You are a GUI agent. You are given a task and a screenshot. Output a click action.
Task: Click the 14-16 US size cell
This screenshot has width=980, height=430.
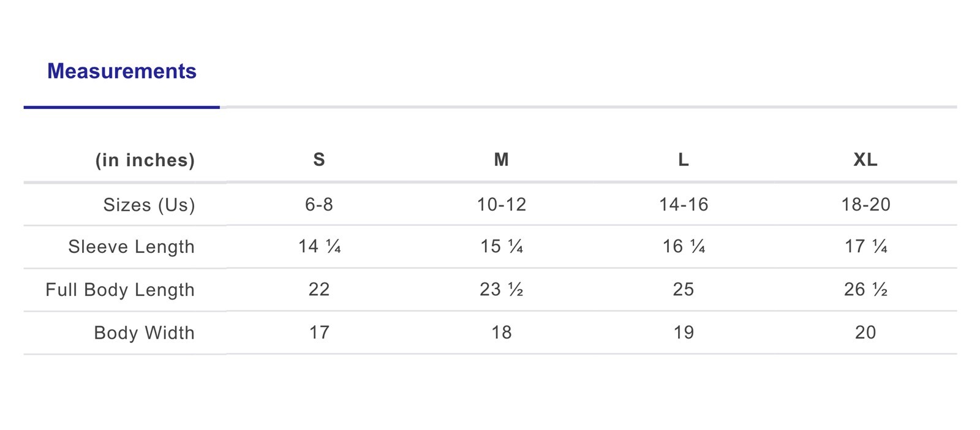click(x=684, y=205)
